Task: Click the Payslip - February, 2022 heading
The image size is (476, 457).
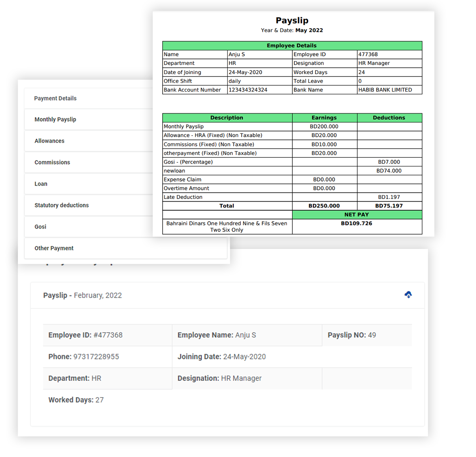Action: (83, 295)
